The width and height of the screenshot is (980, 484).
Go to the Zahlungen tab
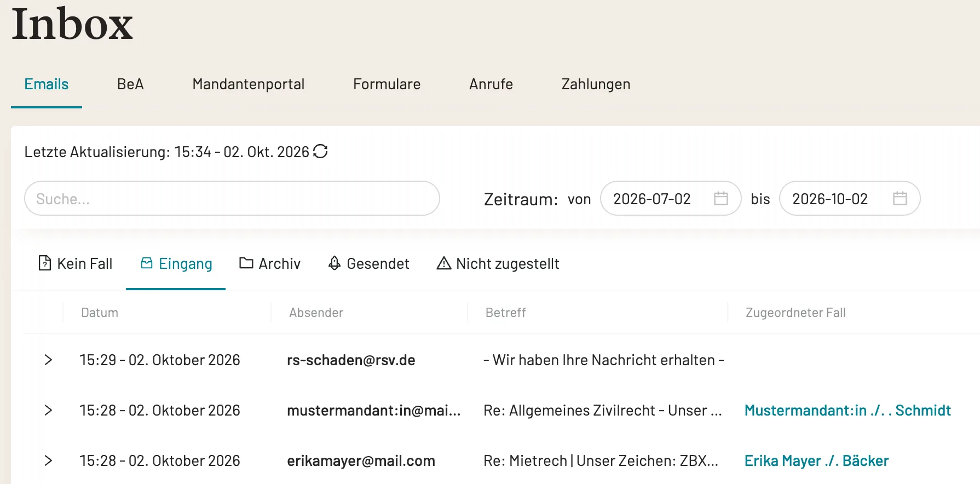coord(596,84)
